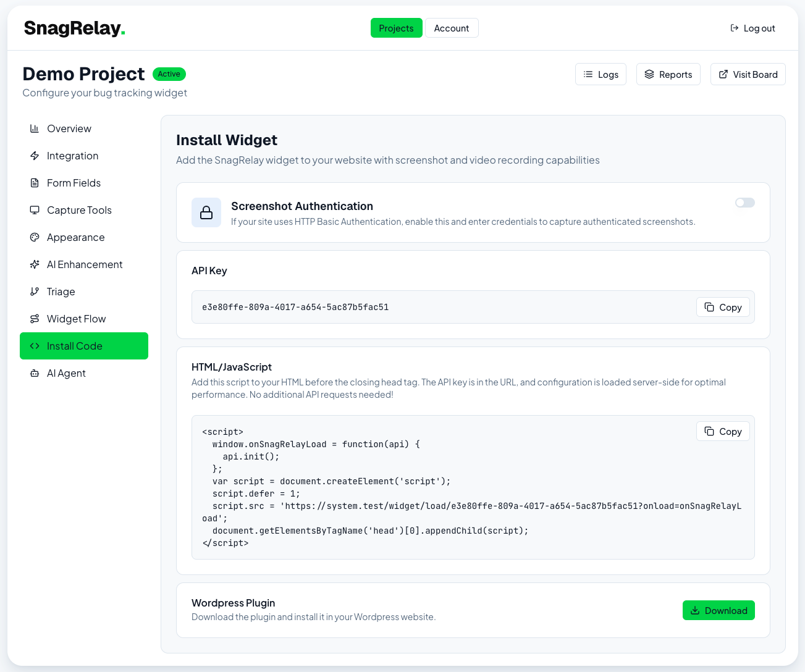Click the closing </script> tag line
This screenshot has height=672, width=805.
pos(225,543)
